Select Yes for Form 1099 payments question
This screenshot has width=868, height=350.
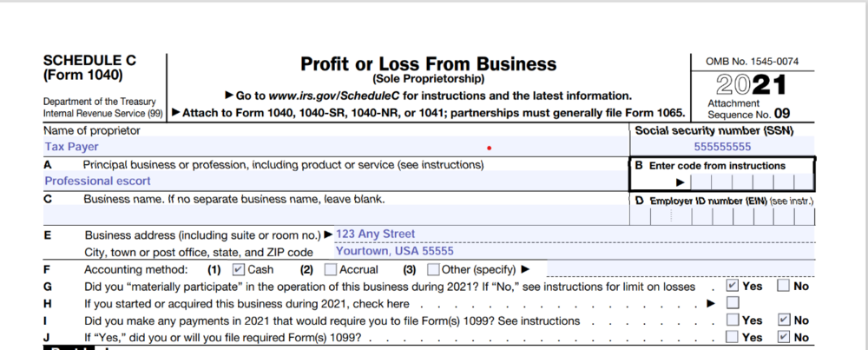[x=733, y=320]
